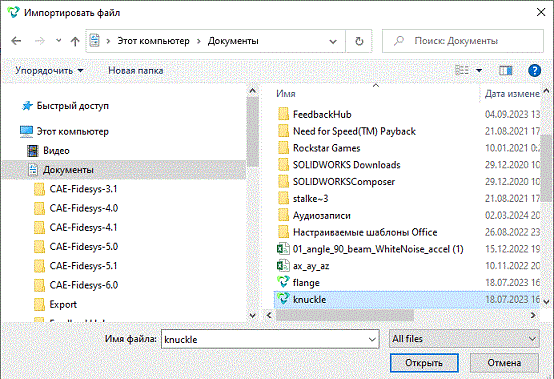Image resolution: width=554 pixels, height=379 pixels.
Task: Open the All files type dropdown
Action: 464,339
